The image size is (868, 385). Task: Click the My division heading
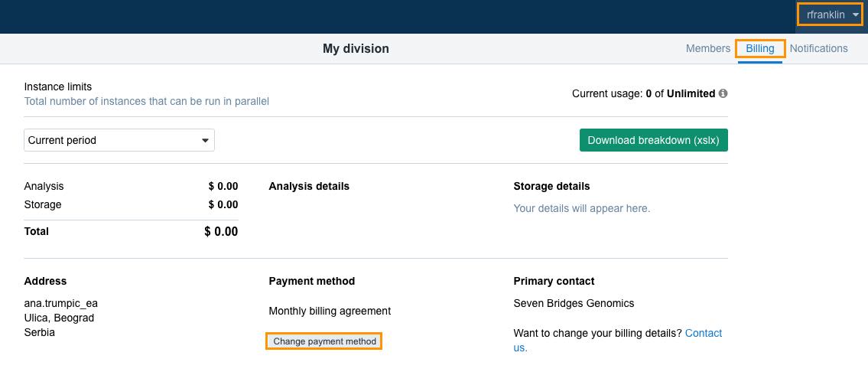[356, 49]
